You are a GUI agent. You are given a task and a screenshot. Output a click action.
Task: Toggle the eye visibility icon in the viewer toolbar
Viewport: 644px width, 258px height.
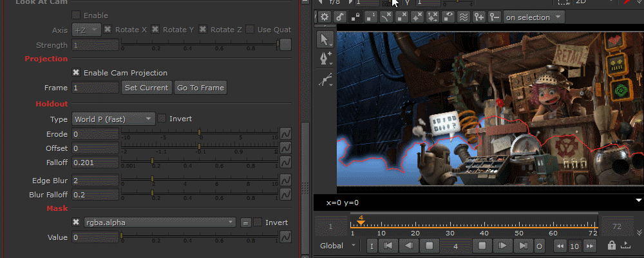pyautogui.click(x=448, y=17)
